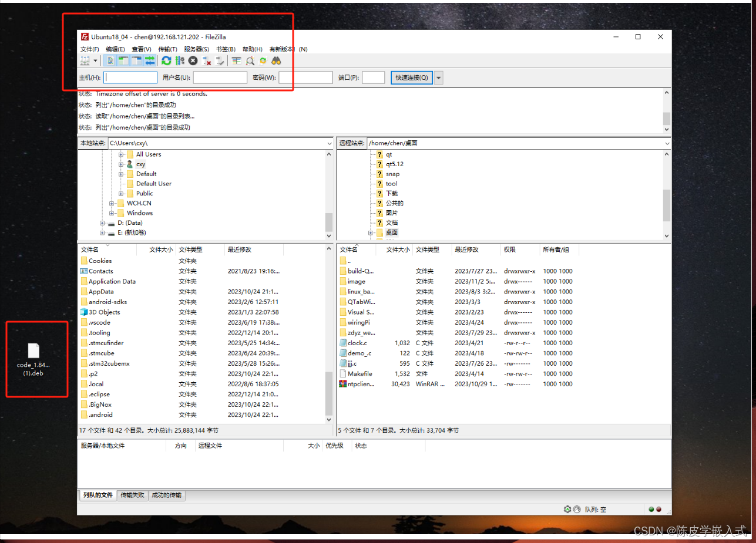Screen dimensions: 756x543
Task: Focus the 用户名(U) username field
Action: tap(220, 77)
